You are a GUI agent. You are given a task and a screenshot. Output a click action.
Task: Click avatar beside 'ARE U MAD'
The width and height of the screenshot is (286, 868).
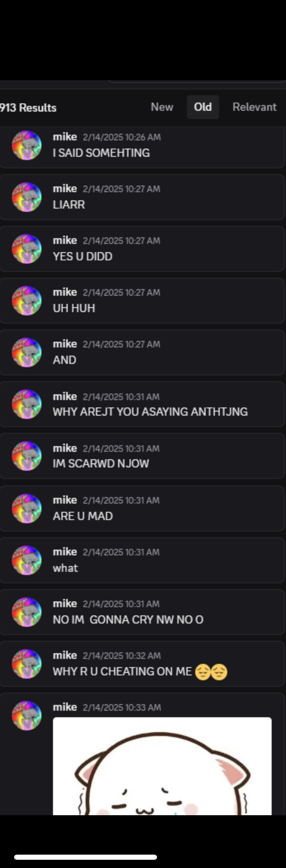tap(27, 508)
